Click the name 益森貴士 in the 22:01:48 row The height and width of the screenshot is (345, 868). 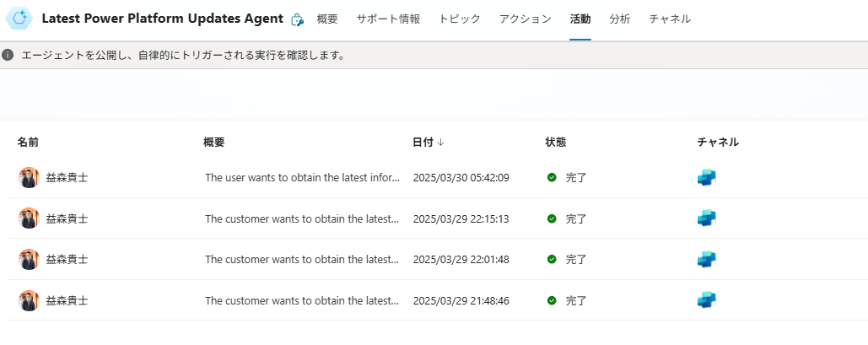67,259
